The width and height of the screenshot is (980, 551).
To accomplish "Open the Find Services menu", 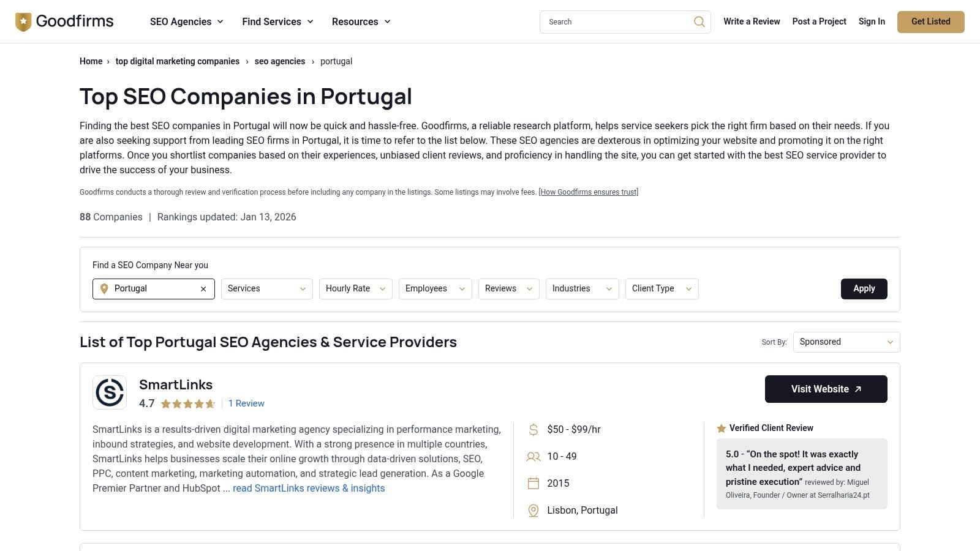I will pyautogui.click(x=277, y=22).
